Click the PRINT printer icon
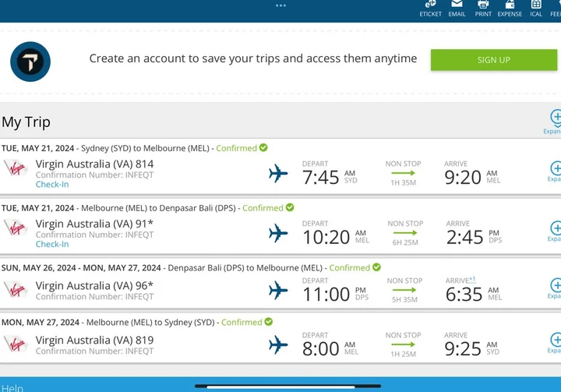The height and width of the screenshot is (392, 561). [x=483, y=5]
